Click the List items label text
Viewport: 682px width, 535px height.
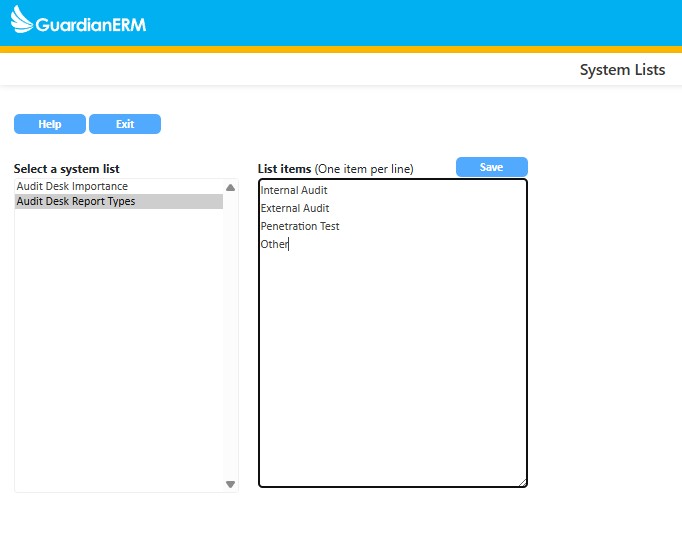tap(284, 169)
